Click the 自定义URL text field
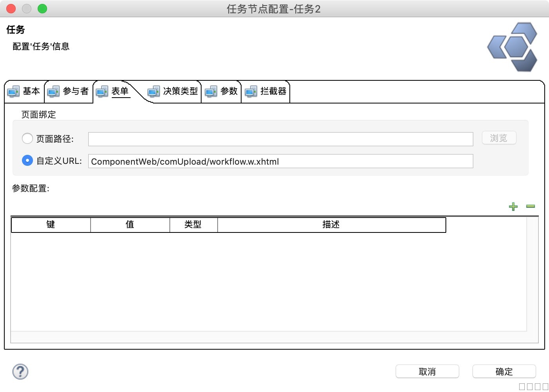The width and height of the screenshot is (549, 392). point(280,161)
